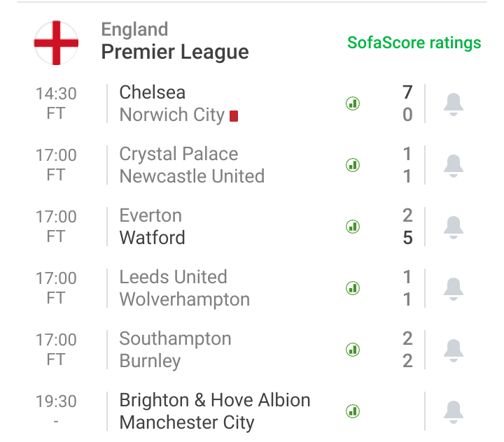Image resolution: width=504 pixels, height=442 pixels.
Task: Select the Chelsea team name
Action: 153,92
